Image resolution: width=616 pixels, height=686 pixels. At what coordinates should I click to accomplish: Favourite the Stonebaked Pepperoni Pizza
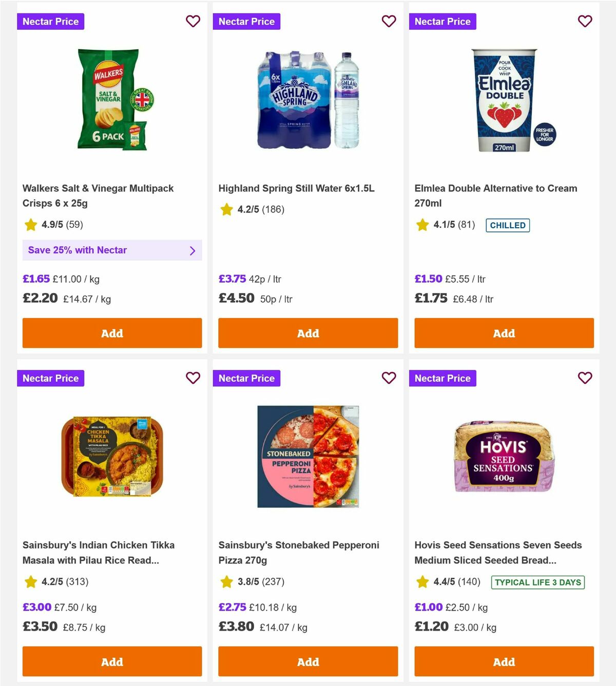[x=389, y=378]
